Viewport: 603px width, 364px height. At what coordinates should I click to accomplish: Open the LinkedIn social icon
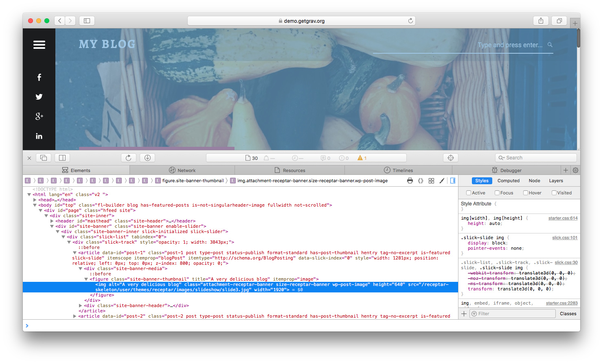point(39,136)
